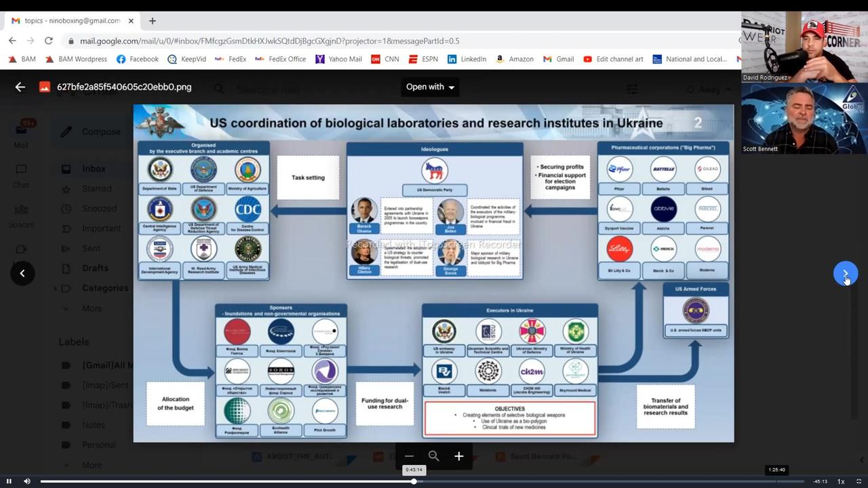Open the Snoozed folder
The width and height of the screenshot is (868, 488).
pos(99,208)
